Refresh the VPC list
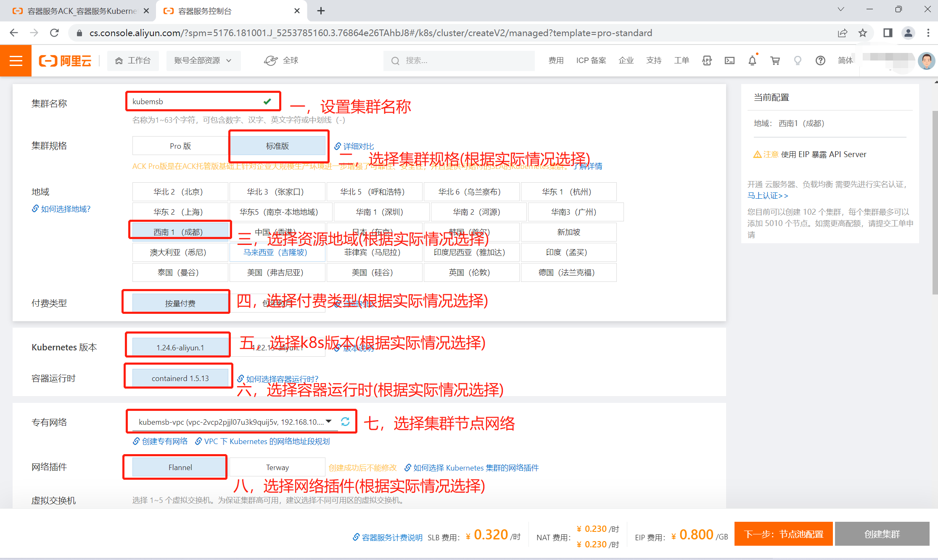 click(x=345, y=422)
